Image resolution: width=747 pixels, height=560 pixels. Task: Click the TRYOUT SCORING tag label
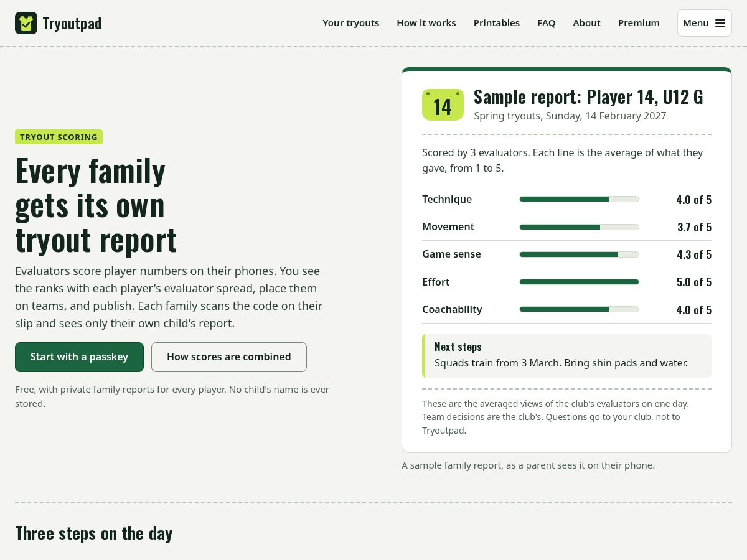[59, 137]
